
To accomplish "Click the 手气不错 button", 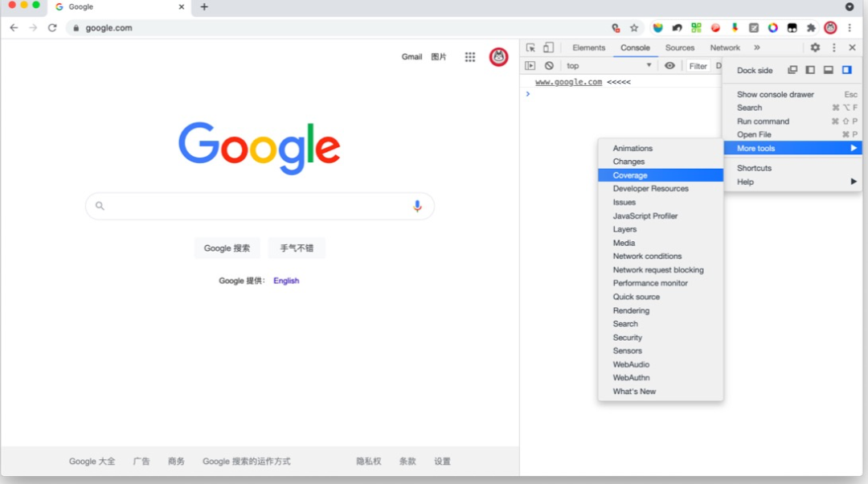I will [x=297, y=248].
